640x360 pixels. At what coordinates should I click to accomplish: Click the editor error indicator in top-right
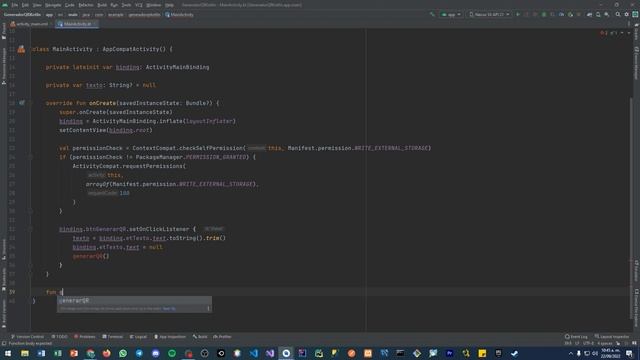coord(604,33)
